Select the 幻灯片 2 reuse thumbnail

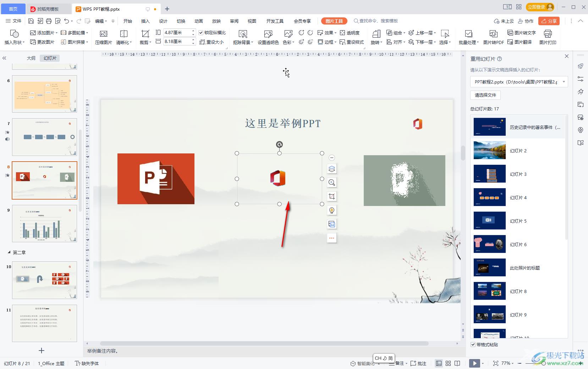(490, 151)
